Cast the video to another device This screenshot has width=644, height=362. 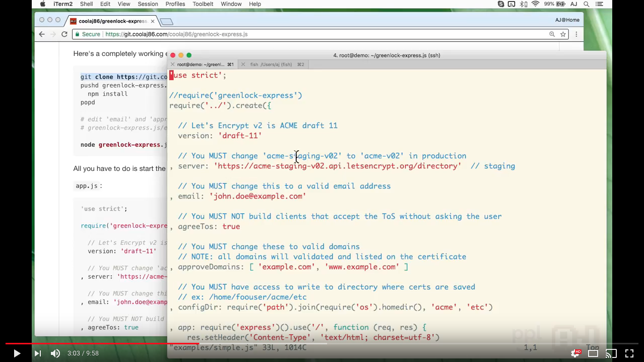point(611,353)
